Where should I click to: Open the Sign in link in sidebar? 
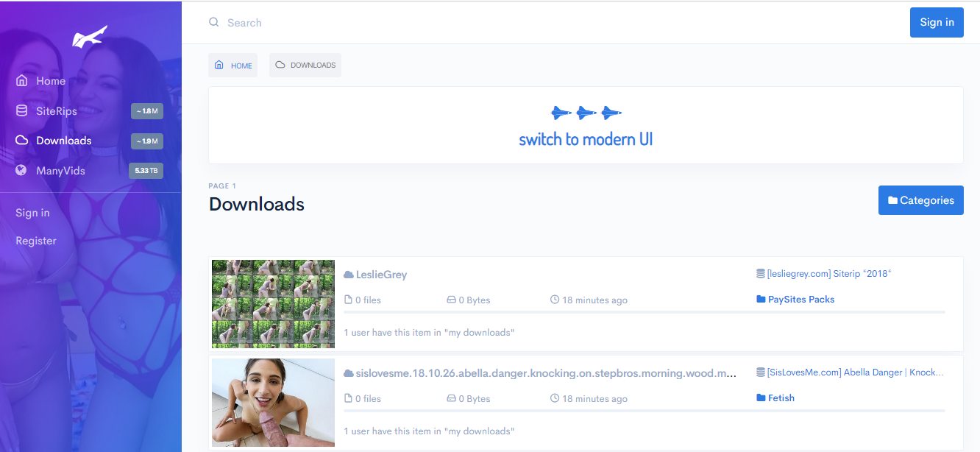pyautogui.click(x=32, y=213)
